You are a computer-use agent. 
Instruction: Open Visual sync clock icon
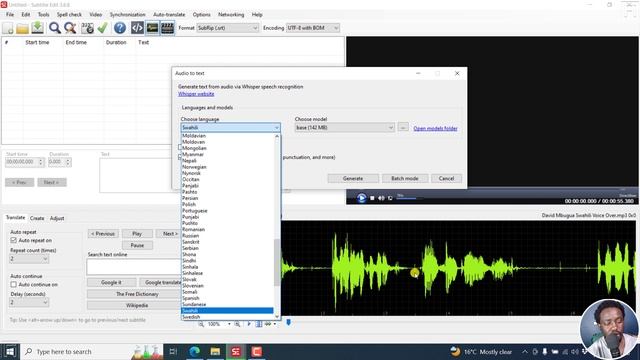(87, 28)
